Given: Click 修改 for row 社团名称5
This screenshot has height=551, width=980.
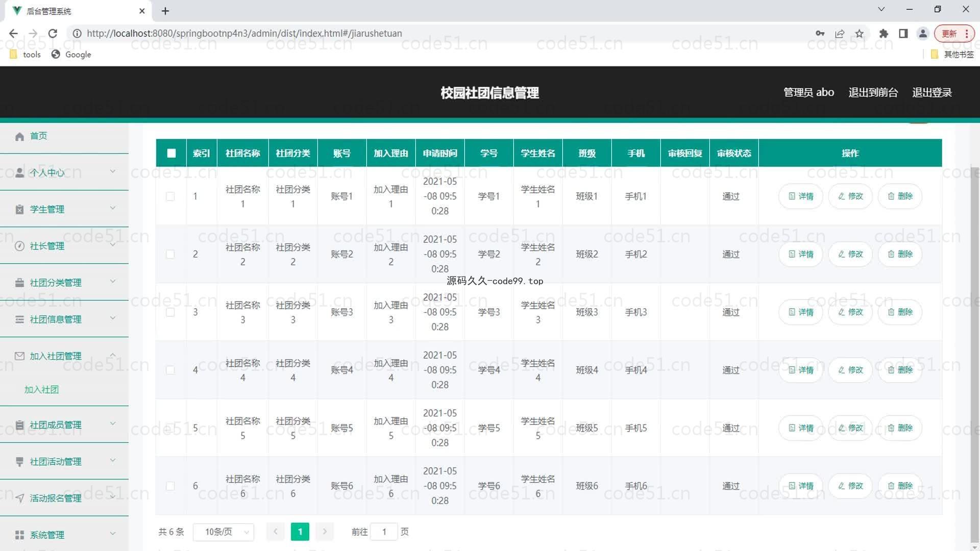Looking at the screenshot, I should coord(850,428).
